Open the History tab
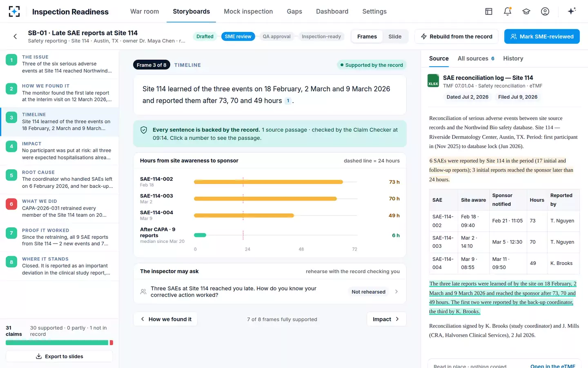The image size is (588, 368). point(513,58)
